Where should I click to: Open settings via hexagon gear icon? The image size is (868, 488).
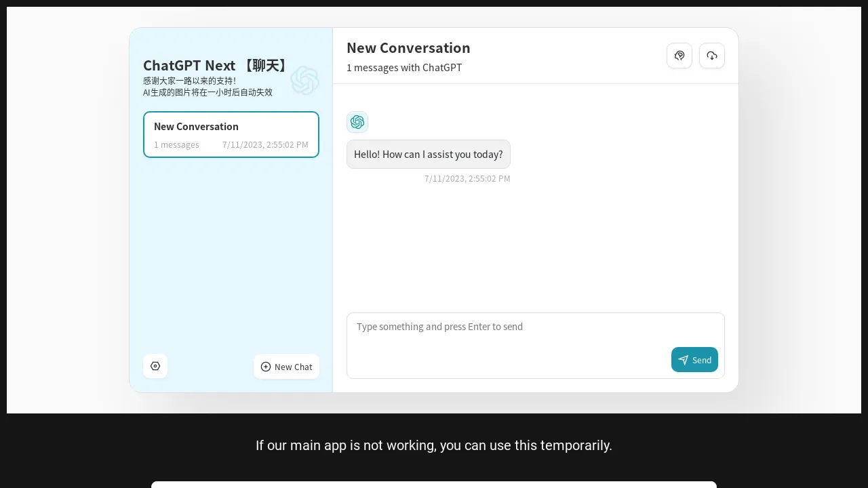(155, 366)
